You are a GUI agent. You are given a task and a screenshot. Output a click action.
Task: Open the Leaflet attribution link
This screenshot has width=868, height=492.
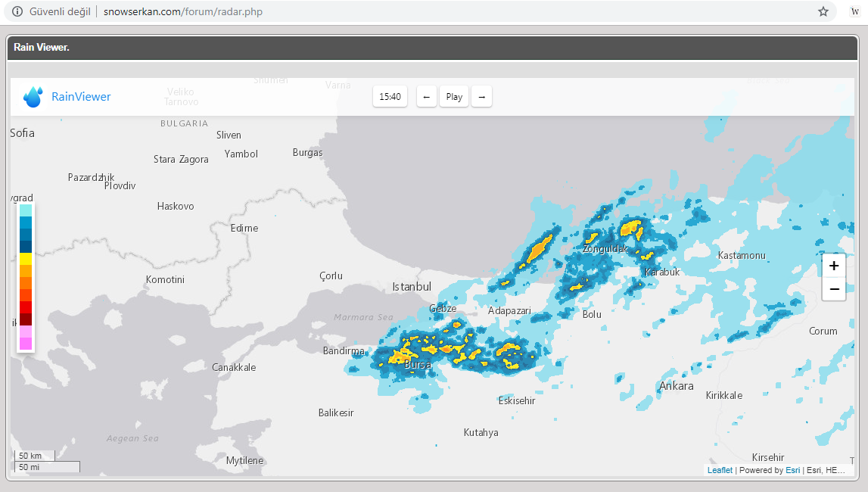[720, 470]
